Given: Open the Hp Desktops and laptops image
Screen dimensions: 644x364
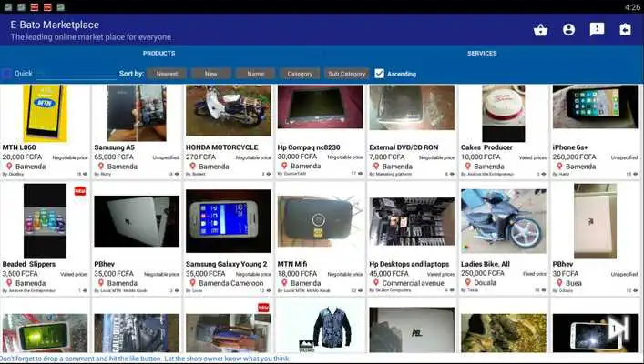Looking at the screenshot, I should pyautogui.click(x=412, y=222).
